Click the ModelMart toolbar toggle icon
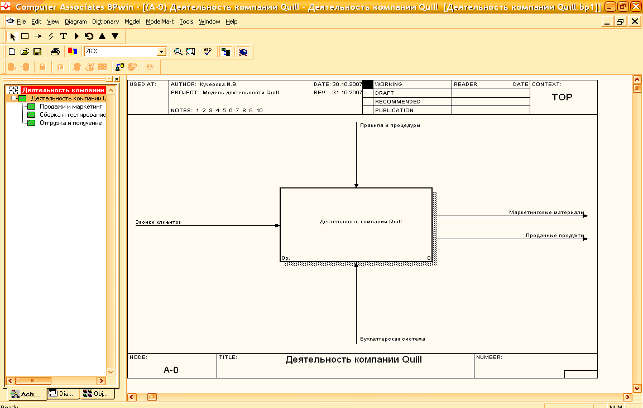 tap(243, 52)
